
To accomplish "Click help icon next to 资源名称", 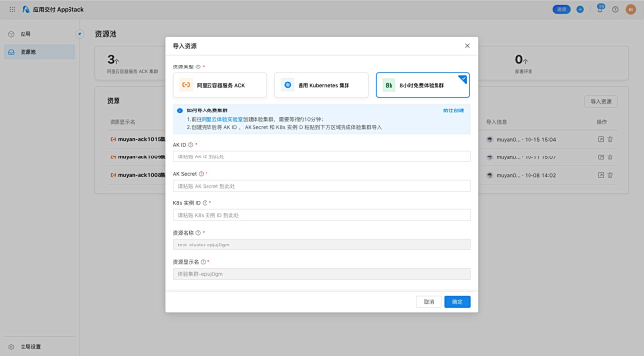I will pos(198,233).
